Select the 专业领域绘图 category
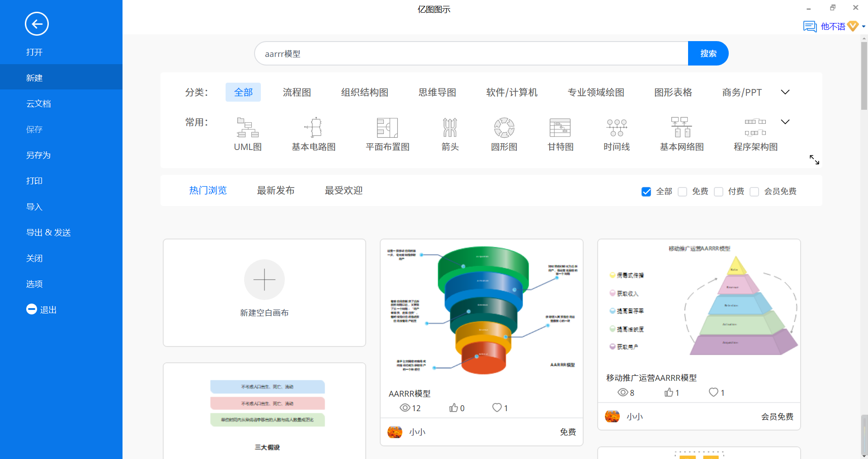 [596, 92]
